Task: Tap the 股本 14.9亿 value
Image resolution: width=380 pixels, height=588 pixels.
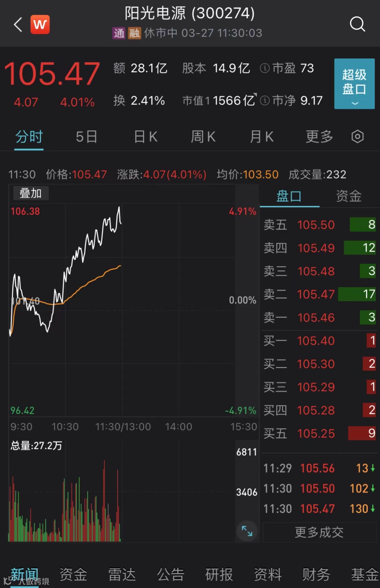Action: click(216, 68)
